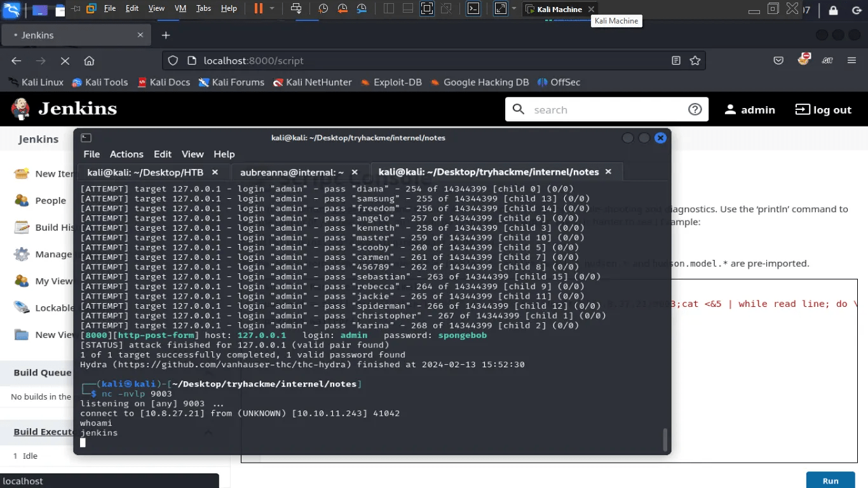Open the Pocket save icon in Firefox
Screen dimensions: 868x488
(x=778, y=60)
